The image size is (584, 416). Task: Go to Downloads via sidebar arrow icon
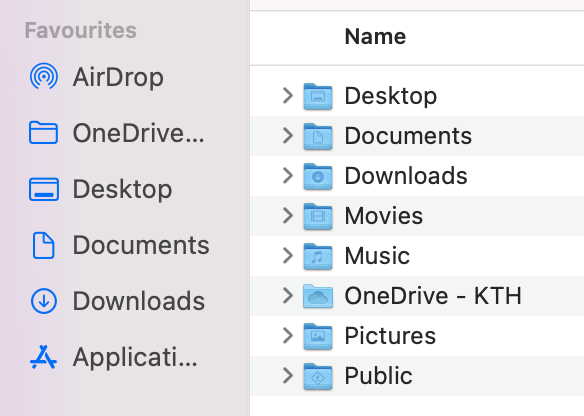44,301
